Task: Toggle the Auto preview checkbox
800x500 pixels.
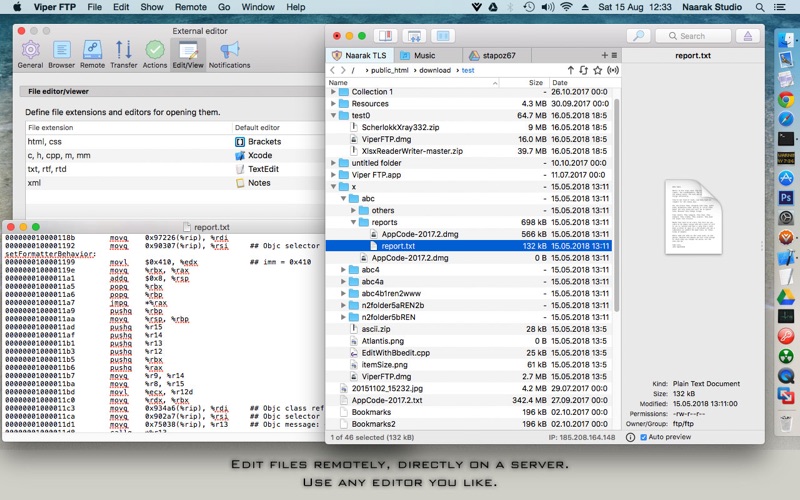Action: (x=644, y=437)
